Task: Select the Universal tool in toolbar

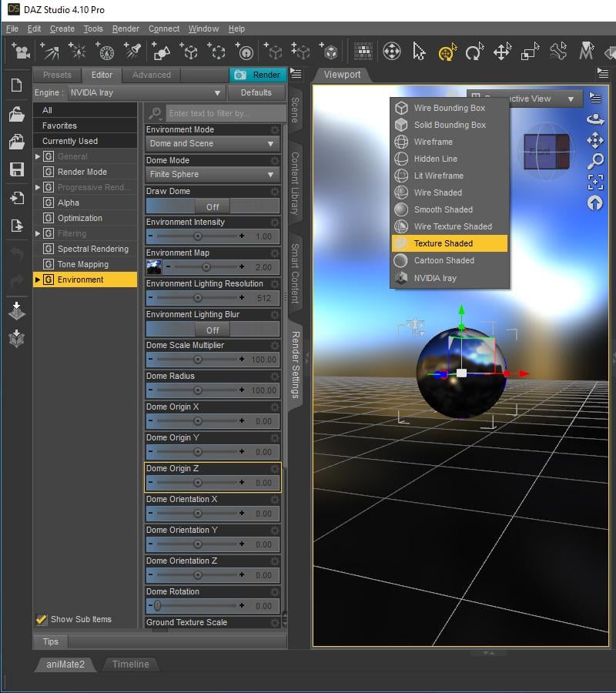Action: (x=447, y=52)
